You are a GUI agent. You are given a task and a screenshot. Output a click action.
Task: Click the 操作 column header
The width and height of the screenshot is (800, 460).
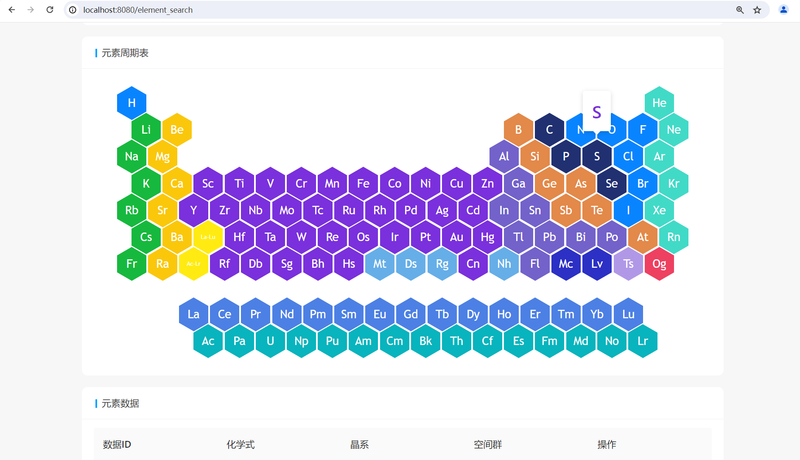pyautogui.click(x=607, y=445)
